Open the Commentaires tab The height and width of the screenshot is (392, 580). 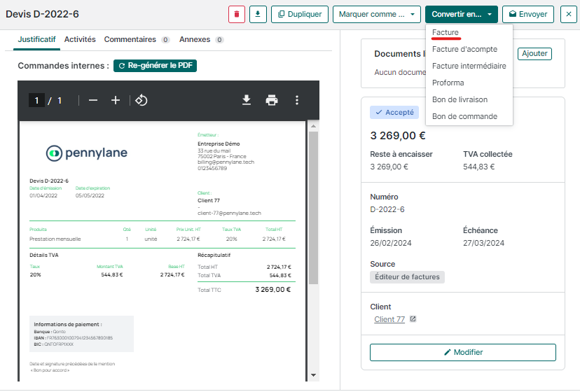coord(130,40)
